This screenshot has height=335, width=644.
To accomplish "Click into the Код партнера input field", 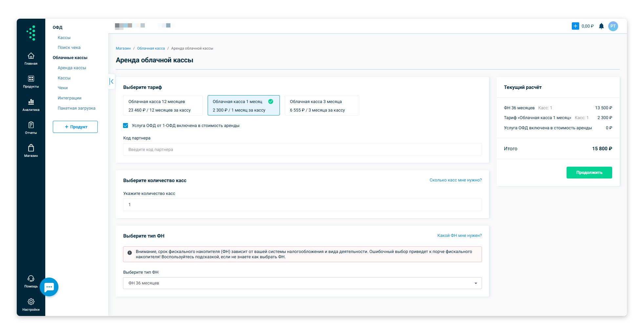I will point(302,150).
